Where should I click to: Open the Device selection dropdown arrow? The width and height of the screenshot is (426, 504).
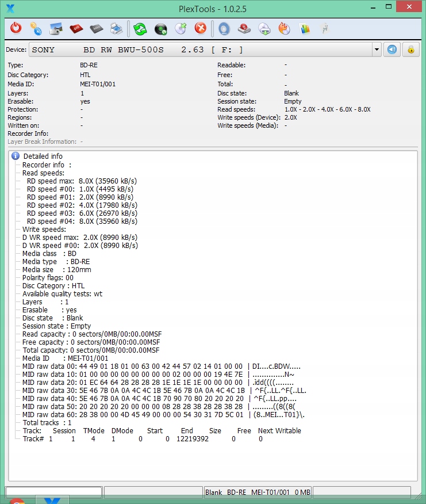coord(377,49)
